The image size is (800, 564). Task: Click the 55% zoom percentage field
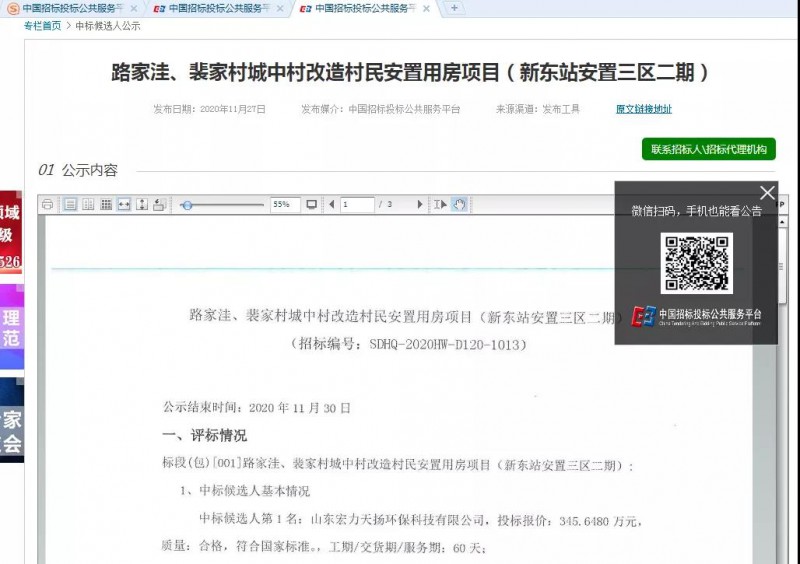pyautogui.click(x=283, y=205)
